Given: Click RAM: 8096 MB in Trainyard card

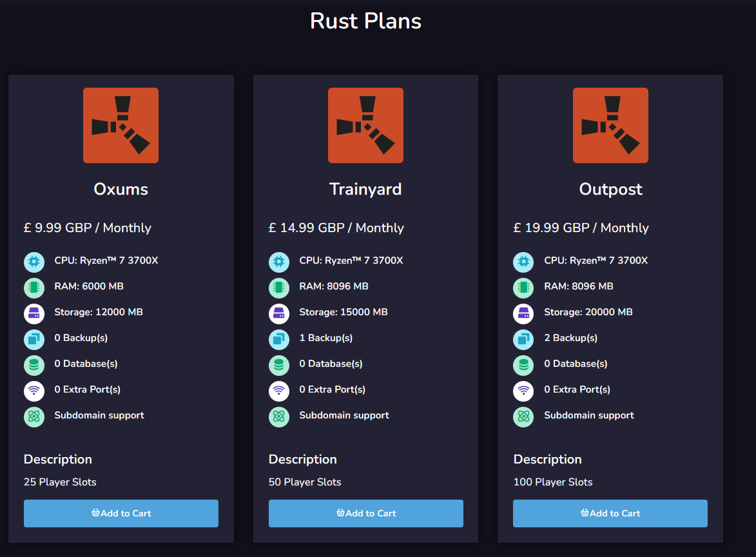Looking at the screenshot, I should [334, 286].
